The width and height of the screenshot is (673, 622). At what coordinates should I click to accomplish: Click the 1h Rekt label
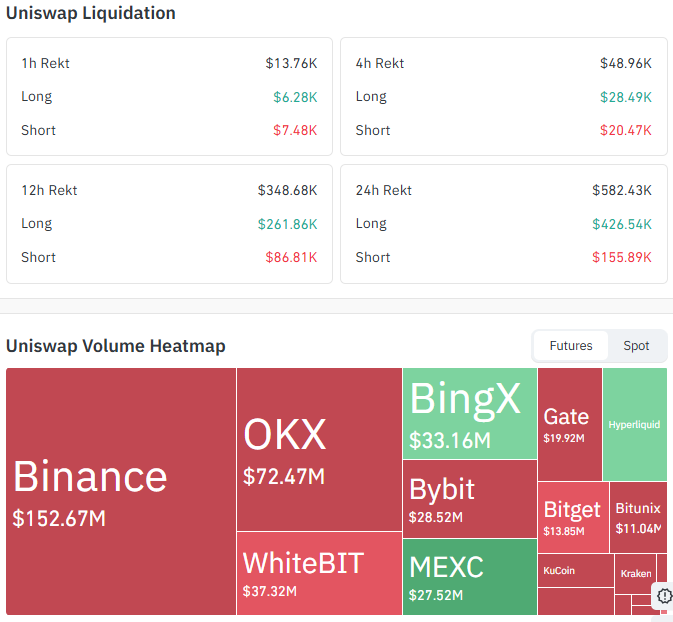pos(45,63)
